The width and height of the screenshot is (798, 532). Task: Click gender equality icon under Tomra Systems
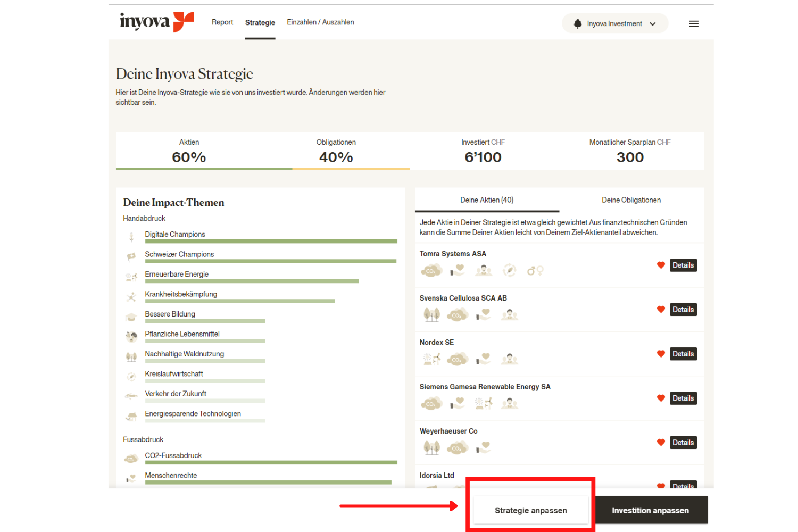[x=535, y=271]
